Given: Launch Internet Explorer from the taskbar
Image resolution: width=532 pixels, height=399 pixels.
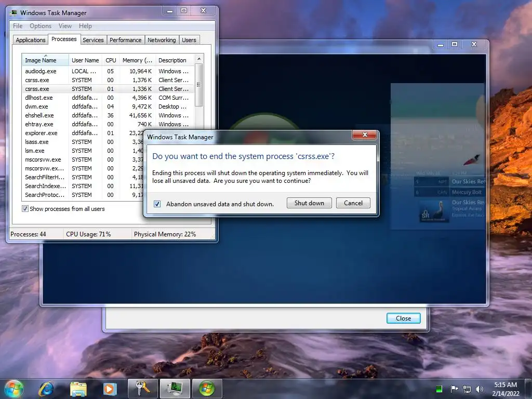Looking at the screenshot, I should 46,389.
